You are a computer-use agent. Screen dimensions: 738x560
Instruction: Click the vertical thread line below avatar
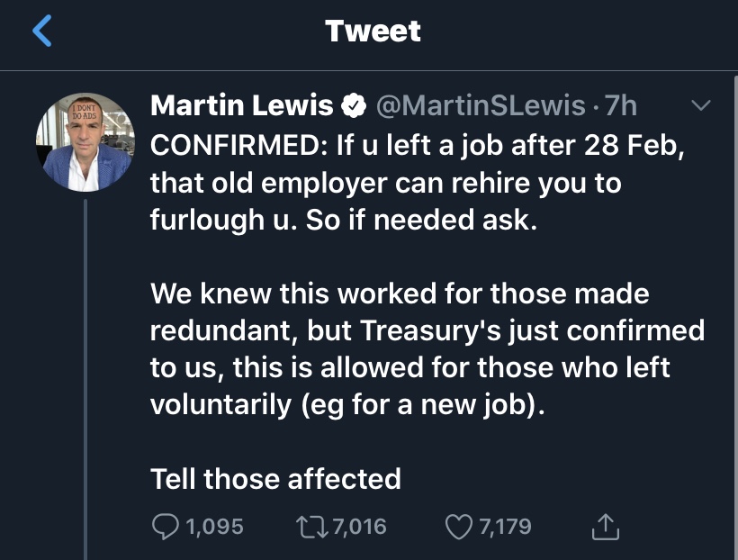point(85,378)
